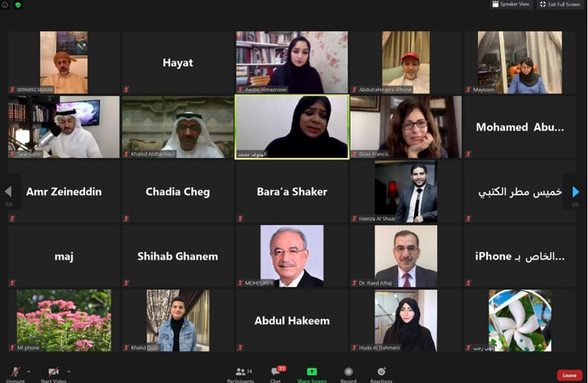Toggle Start Video camera icon
Image resolution: width=588 pixels, height=383 pixels.
(54, 372)
